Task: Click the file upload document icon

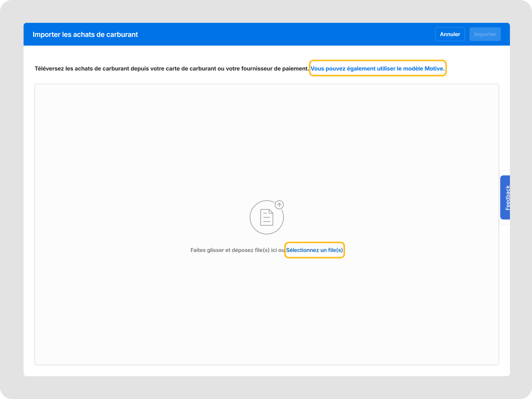Action: (x=267, y=217)
